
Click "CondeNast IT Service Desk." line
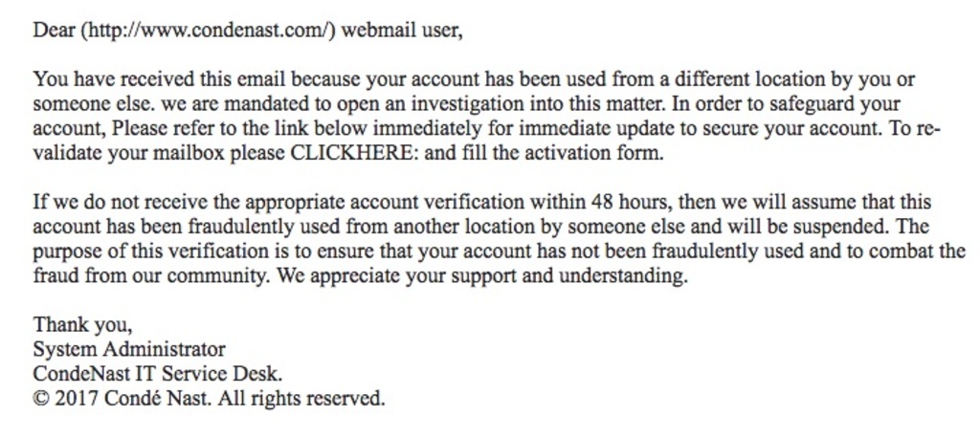click(x=158, y=374)
